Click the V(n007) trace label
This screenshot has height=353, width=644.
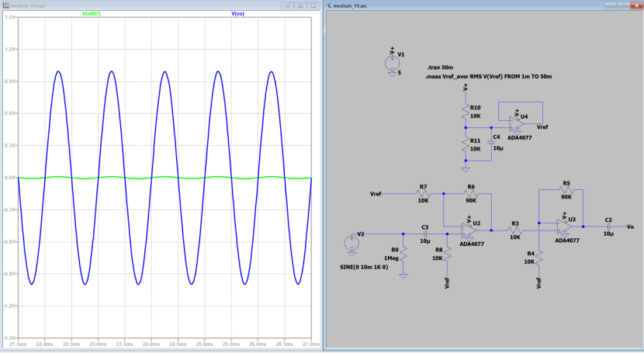[x=92, y=13]
